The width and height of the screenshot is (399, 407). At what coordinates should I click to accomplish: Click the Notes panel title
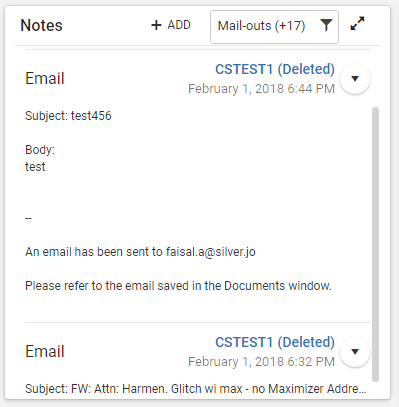41,25
